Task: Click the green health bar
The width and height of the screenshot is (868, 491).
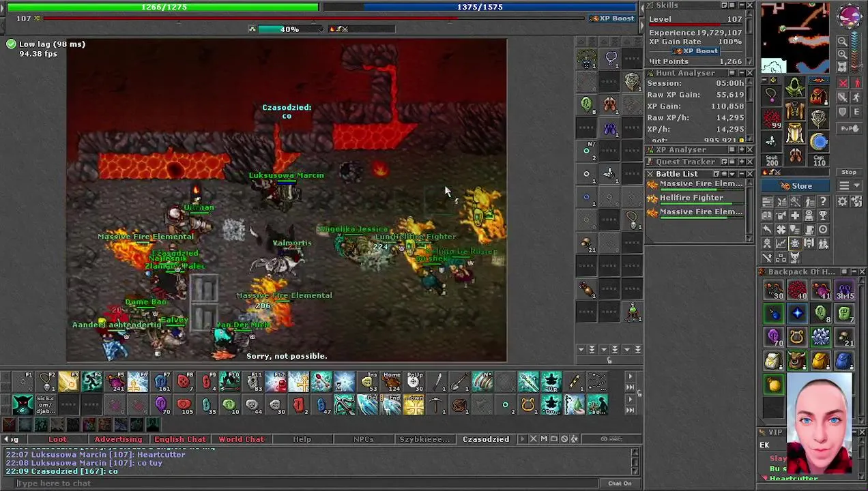Action: (162, 7)
